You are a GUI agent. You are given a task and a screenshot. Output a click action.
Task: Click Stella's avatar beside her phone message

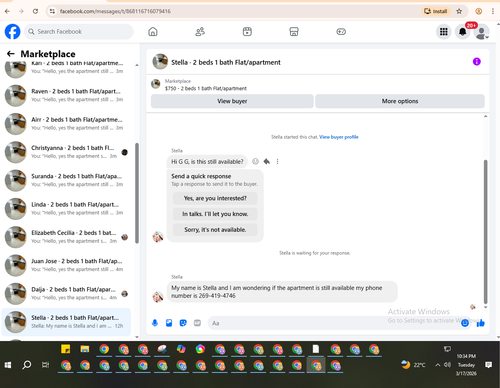[x=158, y=296]
